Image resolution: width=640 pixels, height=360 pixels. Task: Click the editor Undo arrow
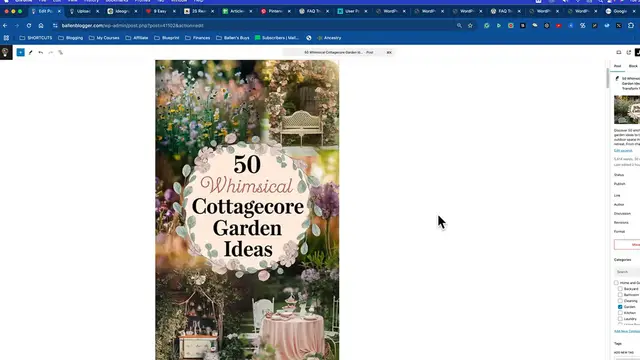tap(40, 52)
